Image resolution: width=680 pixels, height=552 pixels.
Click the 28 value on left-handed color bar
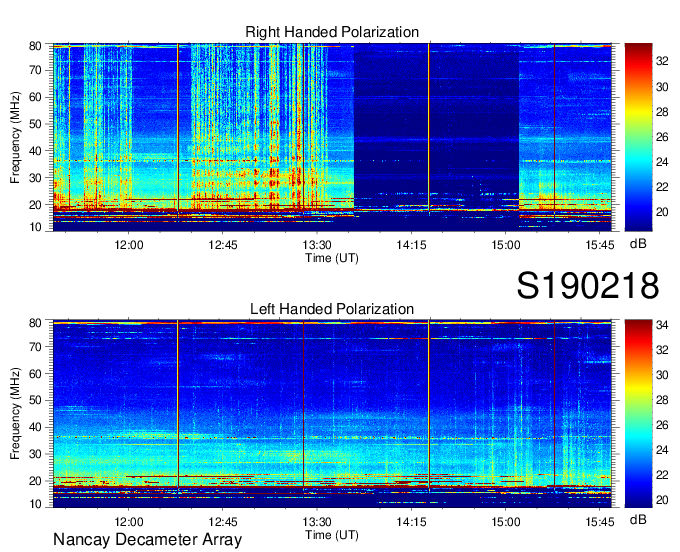pyautogui.click(x=662, y=400)
